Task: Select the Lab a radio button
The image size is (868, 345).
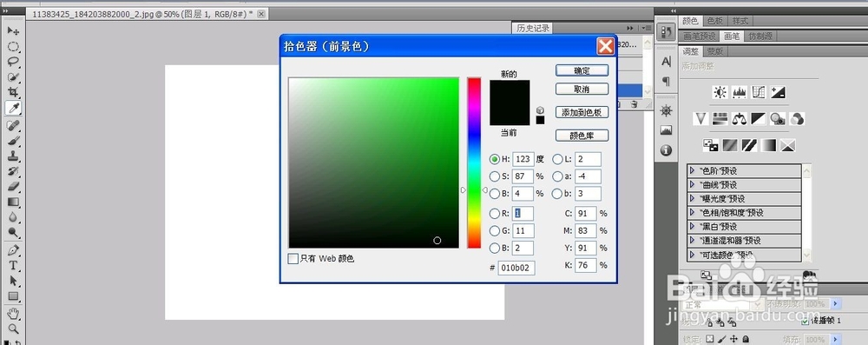Action: coord(557,176)
